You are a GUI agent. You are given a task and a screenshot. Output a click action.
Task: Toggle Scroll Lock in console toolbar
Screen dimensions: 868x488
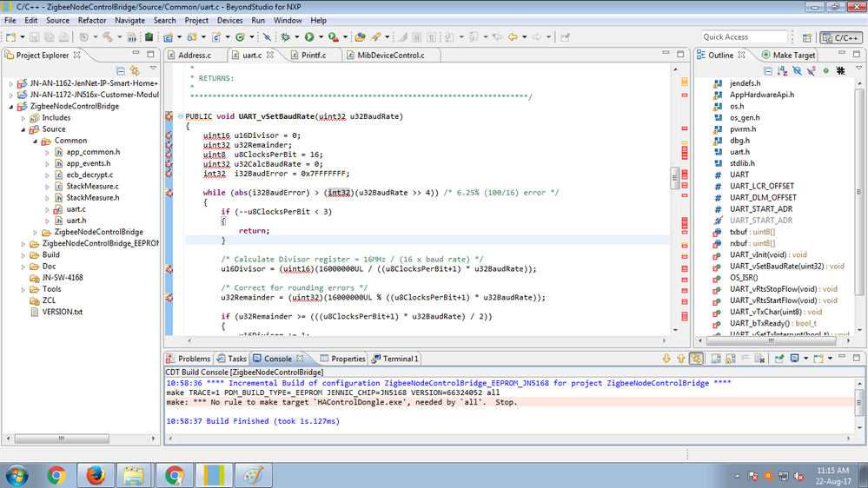(731, 359)
